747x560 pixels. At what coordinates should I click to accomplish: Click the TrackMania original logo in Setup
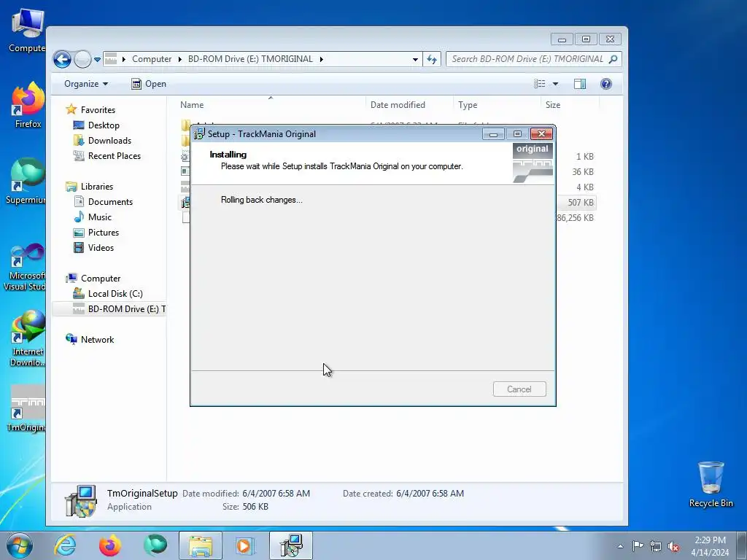coord(533,163)
